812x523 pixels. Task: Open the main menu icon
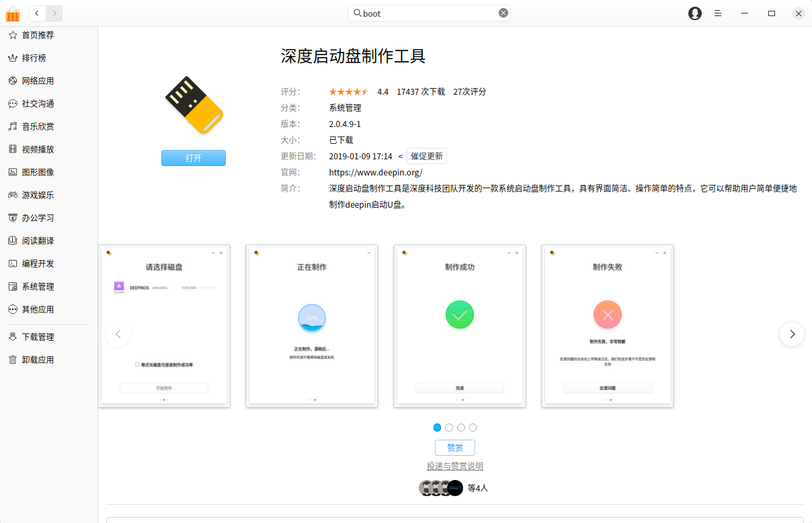[x=718, y=13]
